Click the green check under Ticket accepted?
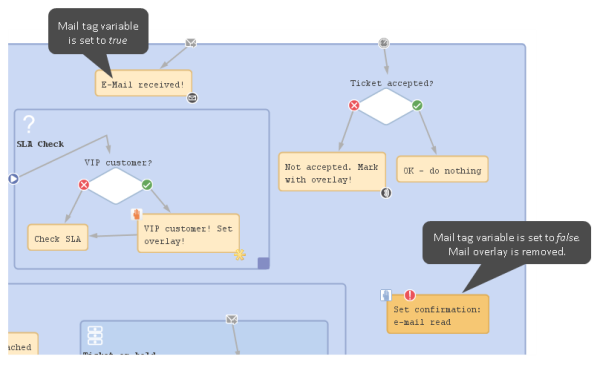 coord(417,105)
